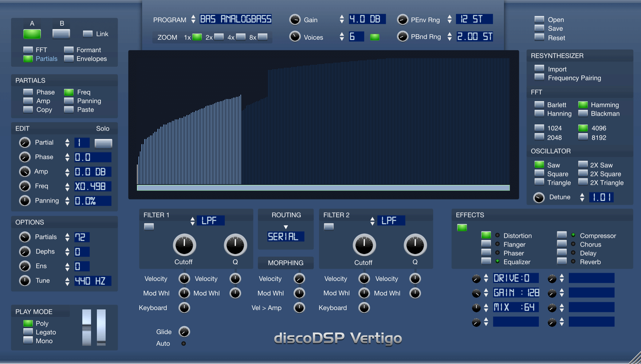
Task: Select the 2048 FFT size
Action: (x=539, y=137)
